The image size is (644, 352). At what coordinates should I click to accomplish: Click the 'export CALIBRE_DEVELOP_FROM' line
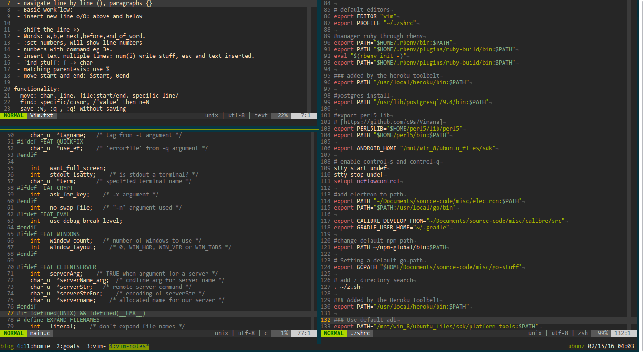point(449,221)
